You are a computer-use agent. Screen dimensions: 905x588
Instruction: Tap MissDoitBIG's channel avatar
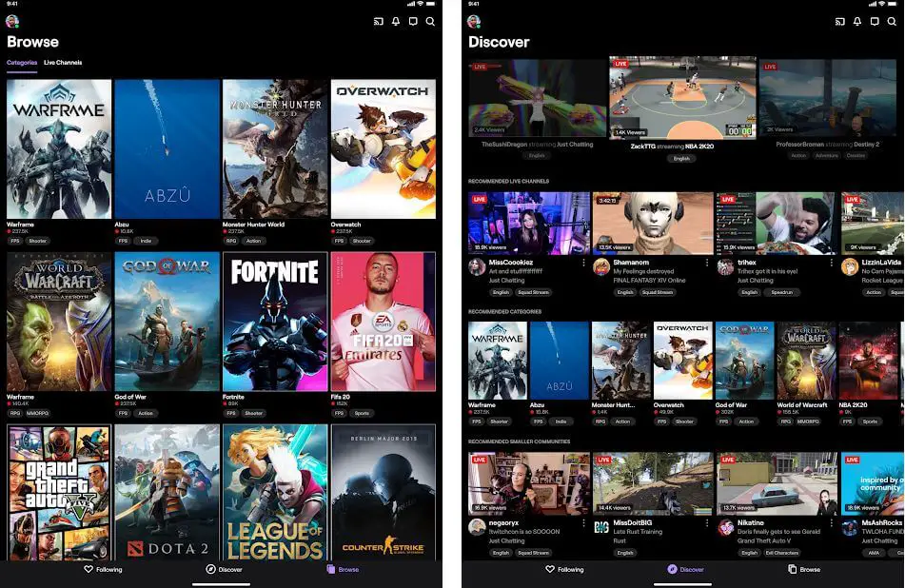(x=601, y=527)
